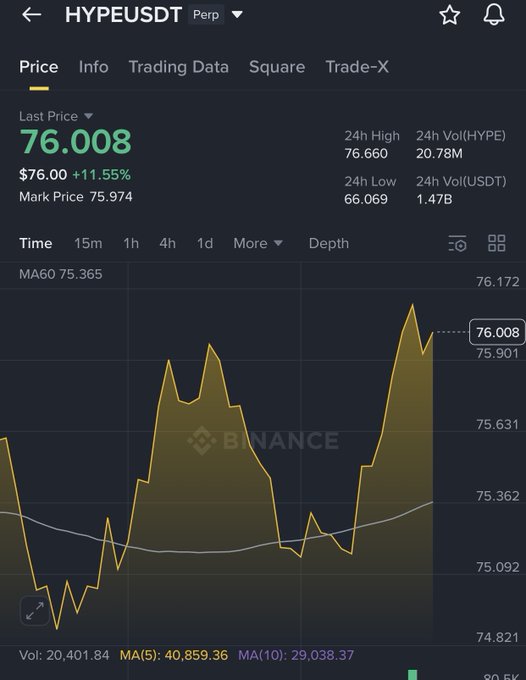Select the 15m chart interval

pyautogui.click(x=88, y=243)
